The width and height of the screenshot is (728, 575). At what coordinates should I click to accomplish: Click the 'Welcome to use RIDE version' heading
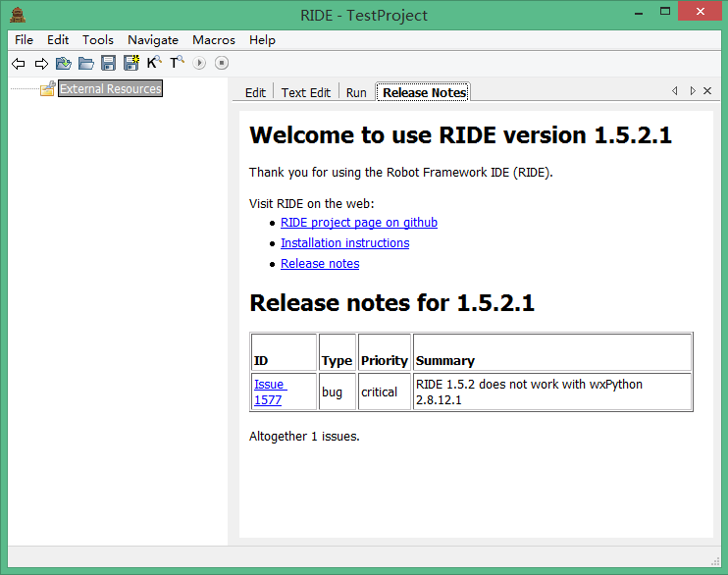point(460,135)
